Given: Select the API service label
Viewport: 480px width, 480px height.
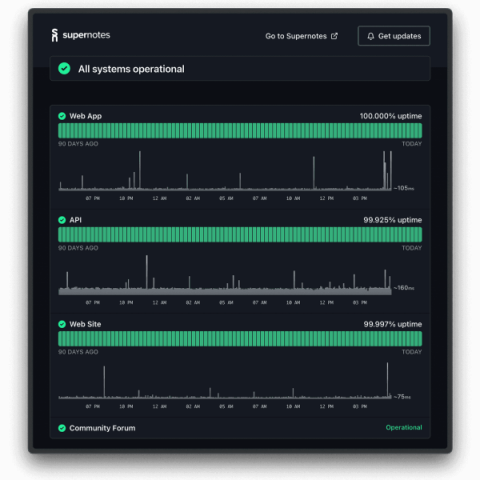Looking at the screenshot, I should coord(75,220).
